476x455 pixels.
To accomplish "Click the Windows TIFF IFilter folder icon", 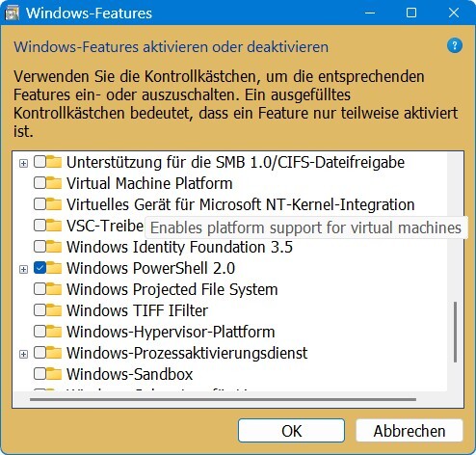I will [x=54, y=310].
